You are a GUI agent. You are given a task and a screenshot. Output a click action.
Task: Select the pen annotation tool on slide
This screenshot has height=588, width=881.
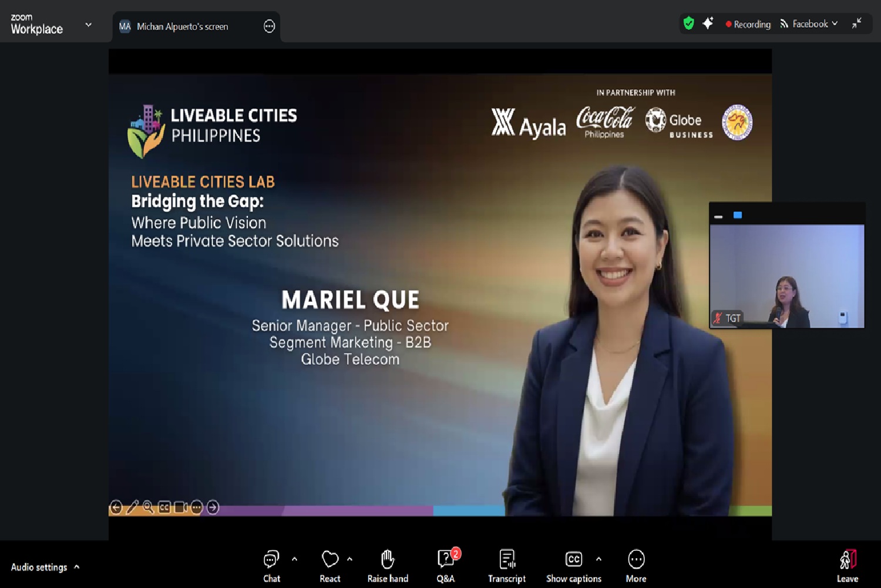coord(132,507)
